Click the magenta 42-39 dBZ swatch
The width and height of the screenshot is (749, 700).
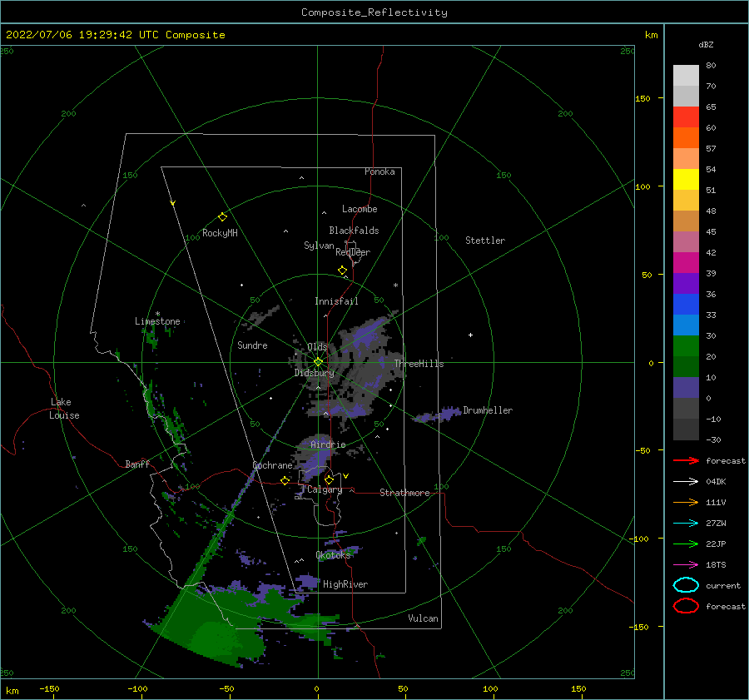click(686, 263)
